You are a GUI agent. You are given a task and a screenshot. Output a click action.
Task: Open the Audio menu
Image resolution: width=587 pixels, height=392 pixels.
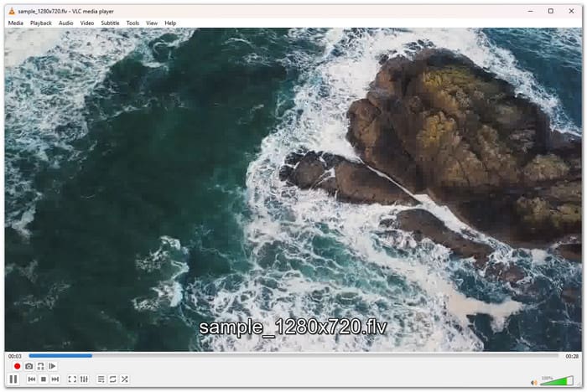[66, 23]
